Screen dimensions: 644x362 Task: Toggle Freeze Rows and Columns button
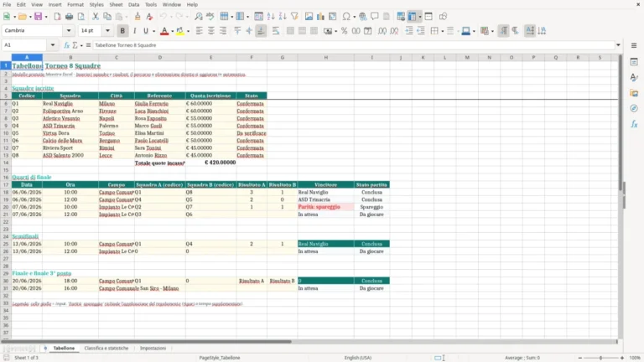coord(413,17)
